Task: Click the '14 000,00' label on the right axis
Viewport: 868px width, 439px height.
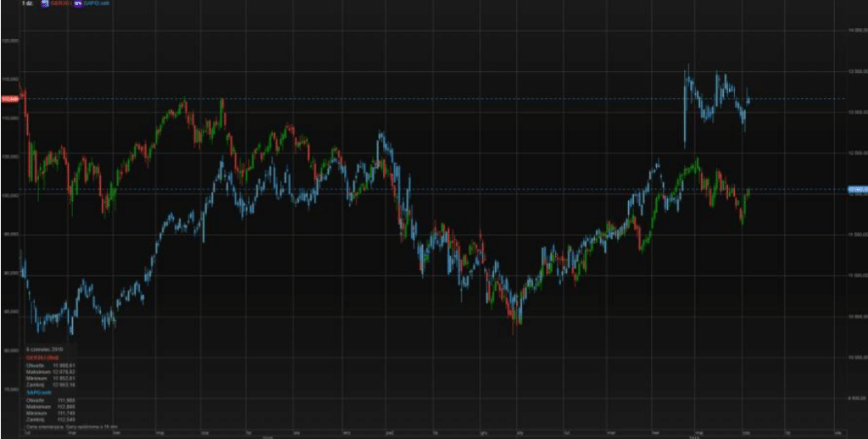Action: click(858, 31)
